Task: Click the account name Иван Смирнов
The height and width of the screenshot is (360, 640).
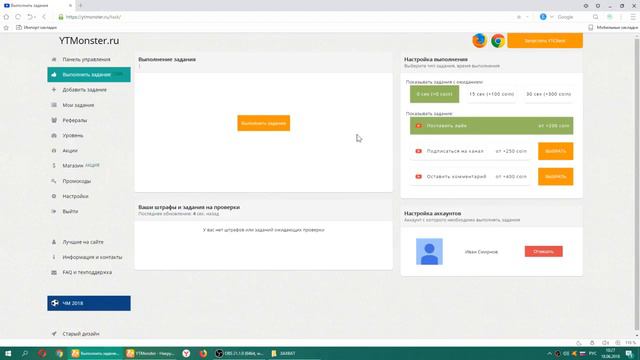Action: coord(481,252)
